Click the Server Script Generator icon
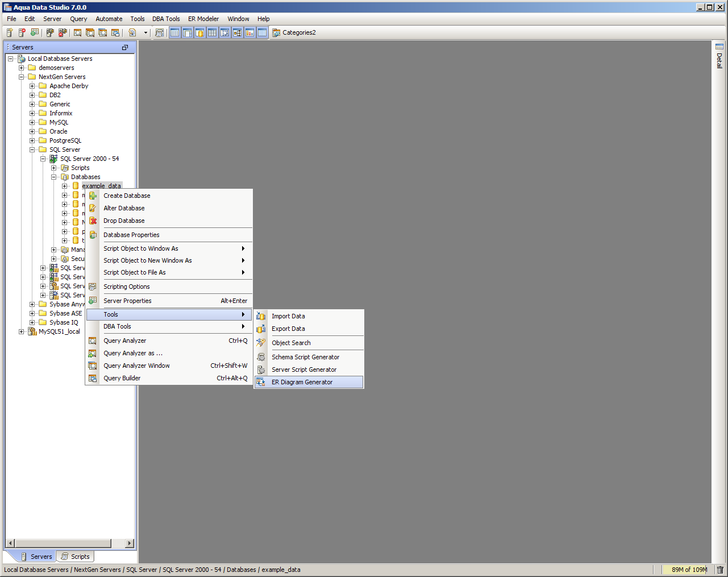728x577 pixels. click(261, 370)
